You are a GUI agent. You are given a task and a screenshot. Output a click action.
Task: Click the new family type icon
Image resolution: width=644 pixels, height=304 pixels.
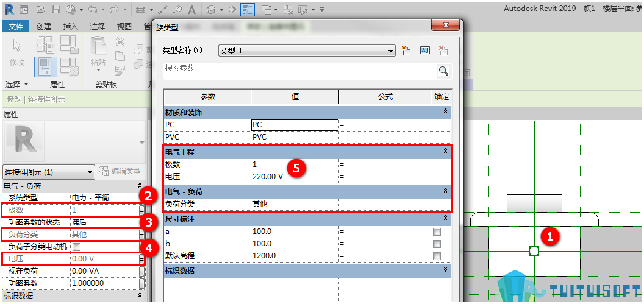[407, 51]
